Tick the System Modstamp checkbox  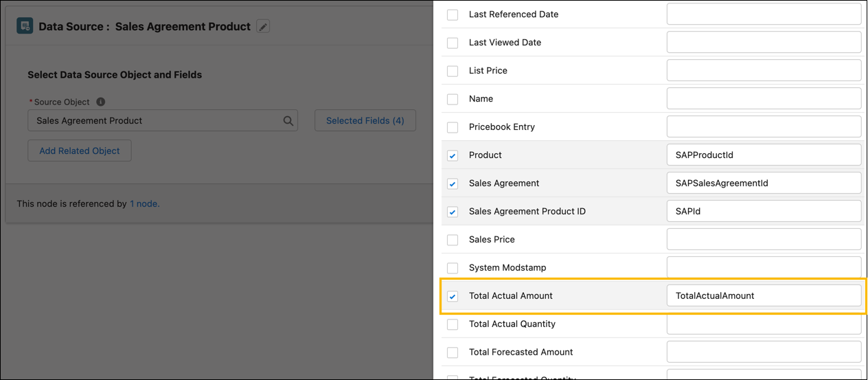tap(453, 268)
